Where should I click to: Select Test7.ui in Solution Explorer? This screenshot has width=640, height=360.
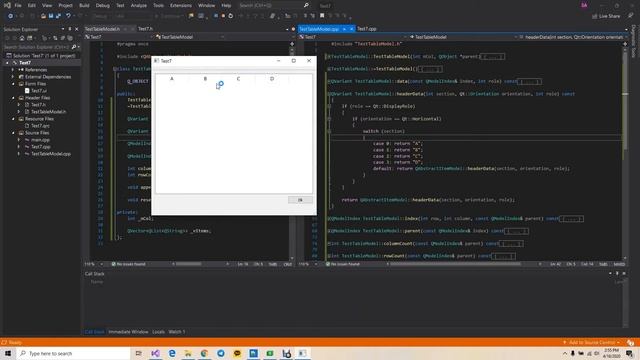(39, 91)
